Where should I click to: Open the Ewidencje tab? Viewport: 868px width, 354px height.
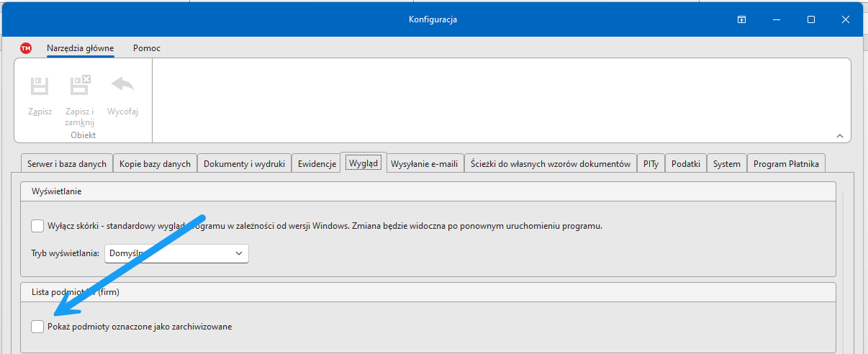pyautogui.click(x=317, y=164)
